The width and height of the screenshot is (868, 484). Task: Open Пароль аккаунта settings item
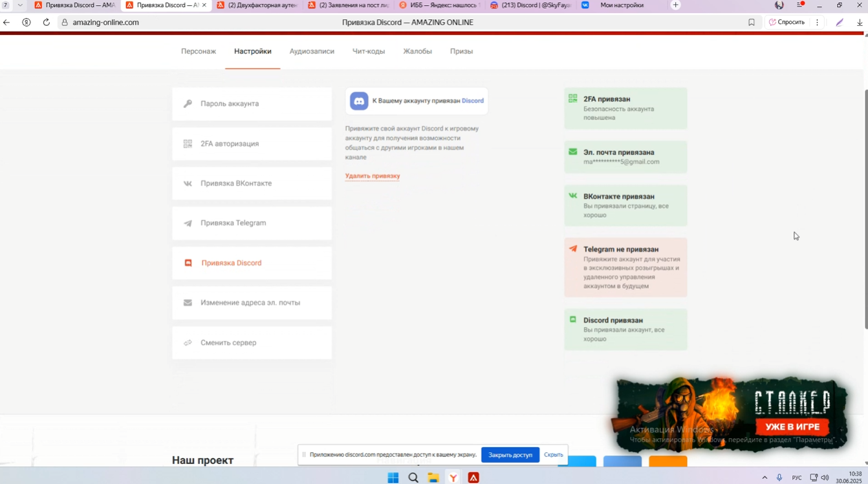click(x=252, y=103)
